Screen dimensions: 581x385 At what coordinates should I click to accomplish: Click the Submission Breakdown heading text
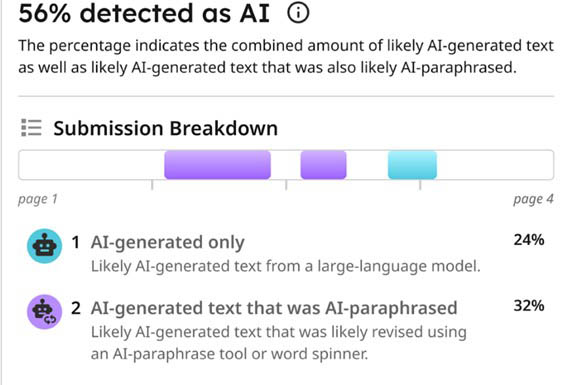(x=166, y=129)
